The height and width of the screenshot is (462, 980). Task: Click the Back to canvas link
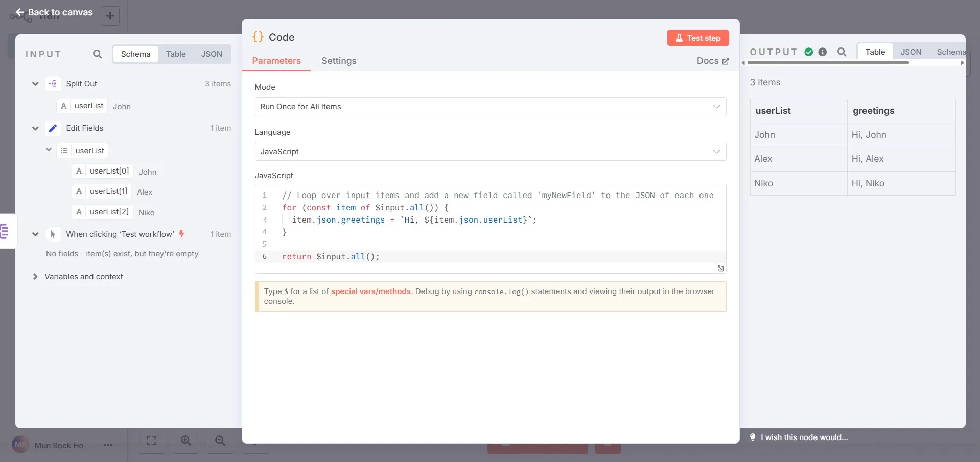pyautogui.click(x=54, y=12)
